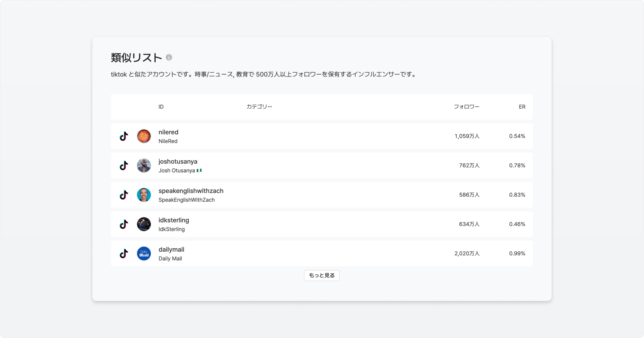Click TikTok icon in dailymail row
Image resolution: width=644 pixels, height=338 pixels.
point(124,253)
